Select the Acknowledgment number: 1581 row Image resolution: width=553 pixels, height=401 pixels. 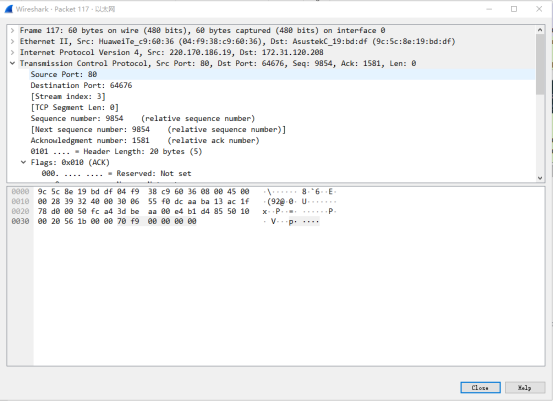pyautogui.click(x=282, y=140)
